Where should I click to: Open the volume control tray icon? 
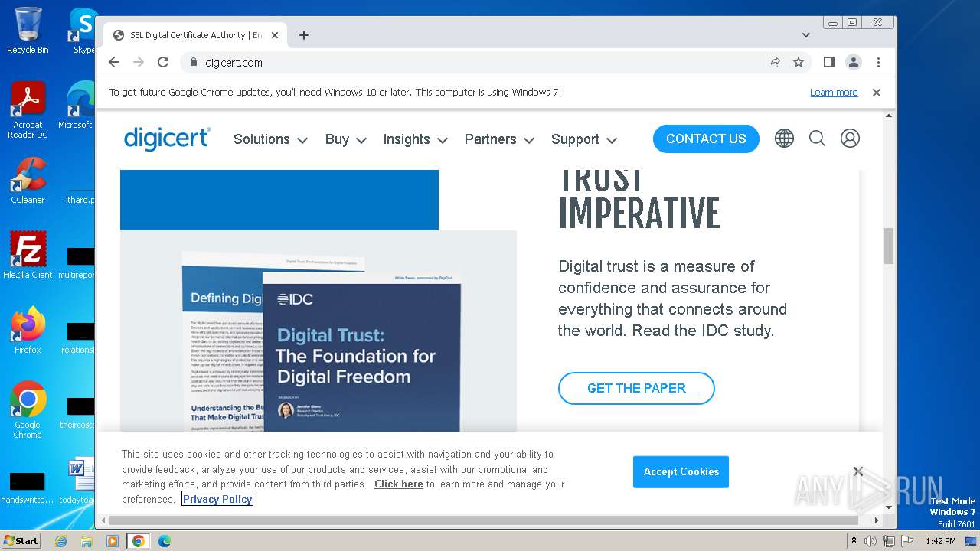tap(871, 541)
